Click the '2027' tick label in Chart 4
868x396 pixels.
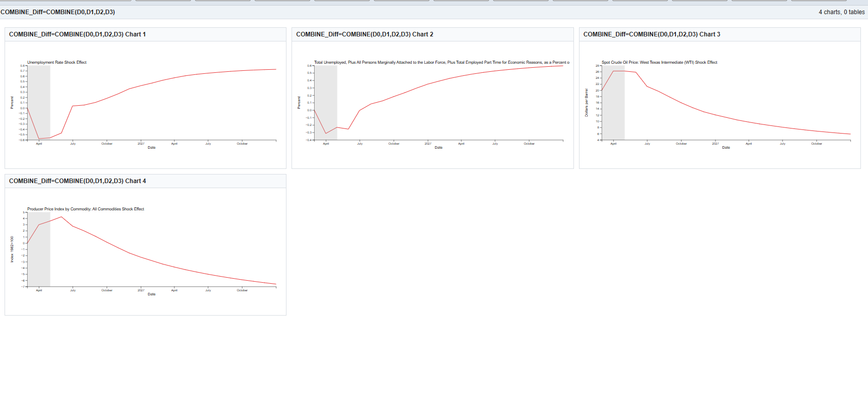141,290
